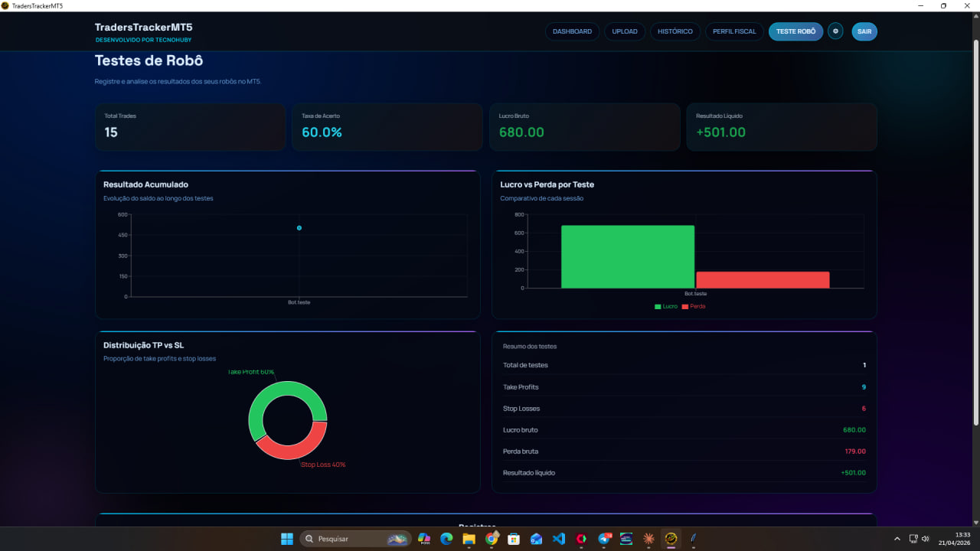This screenshot has width=980, height=551.
Task: Select the Teste Robô tab
Action: [796, 31]
